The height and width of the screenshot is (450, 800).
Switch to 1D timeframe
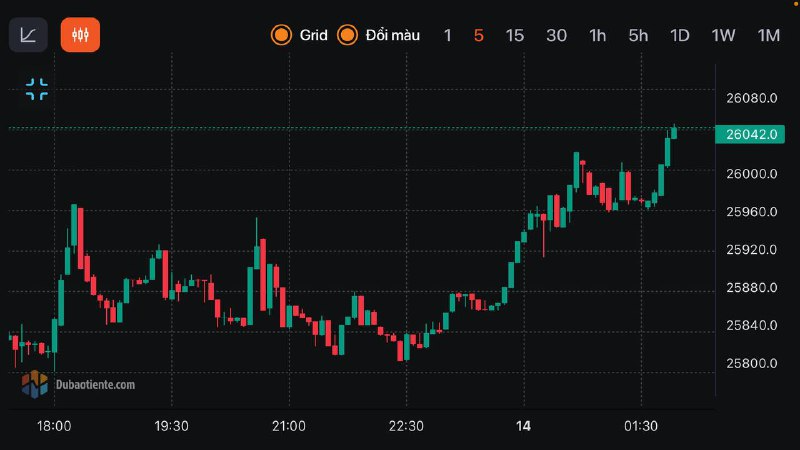[x=680, y=35]
